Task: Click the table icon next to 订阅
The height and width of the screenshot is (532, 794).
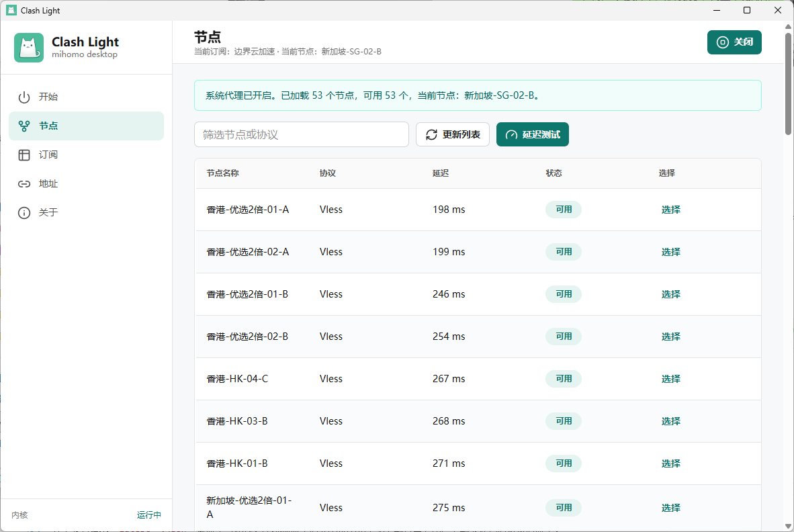Action: (x=24, y=155)
